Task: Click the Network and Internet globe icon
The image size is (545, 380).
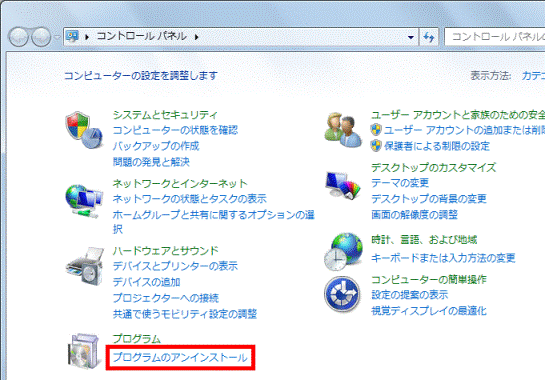Action: click(x=84, y=201)
